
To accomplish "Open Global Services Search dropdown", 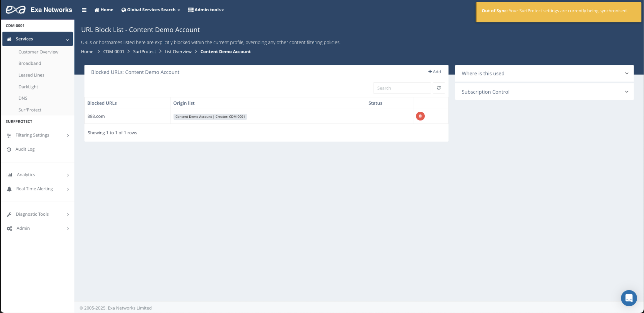I will click(x=151, y=10).
